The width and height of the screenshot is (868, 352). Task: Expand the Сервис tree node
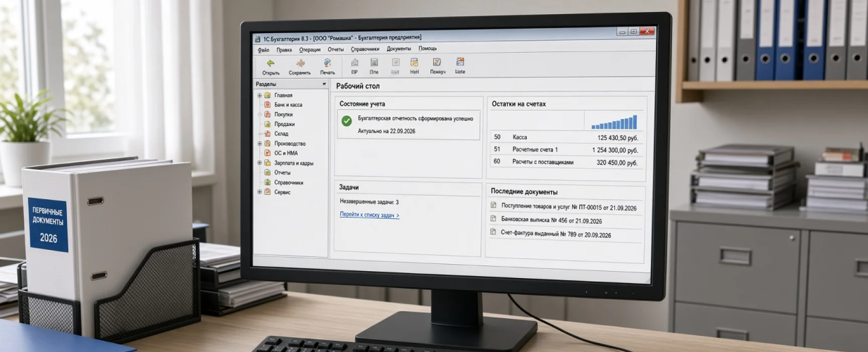259,192
